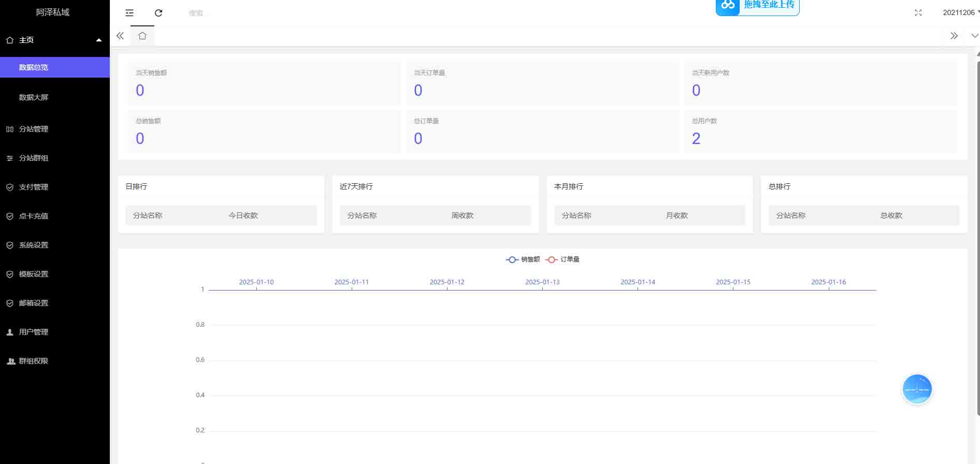The width and height of the screenshot is (980, 464).
Task: Go to 用户管理 in sidebar
Action: [34, 332]
